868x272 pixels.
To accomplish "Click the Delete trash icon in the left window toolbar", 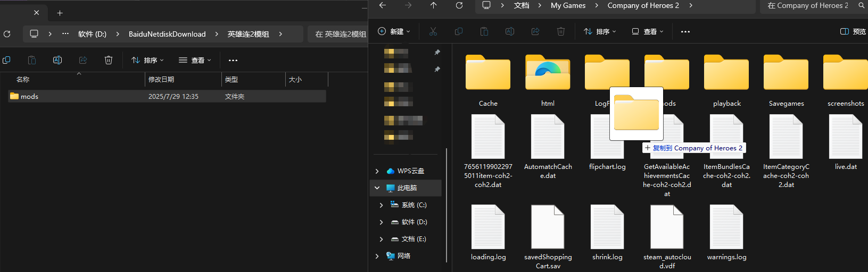I will [x=109, y=60].
